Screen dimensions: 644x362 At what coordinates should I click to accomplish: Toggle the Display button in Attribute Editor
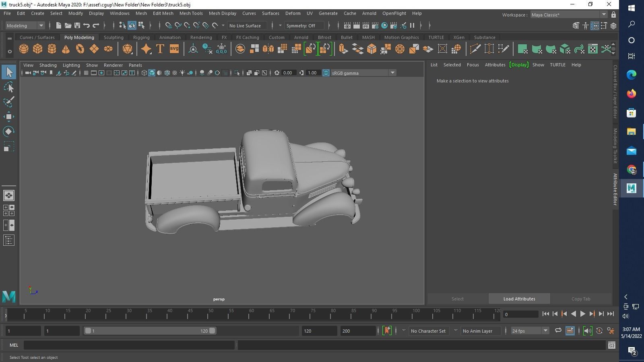tap(518, 65)
